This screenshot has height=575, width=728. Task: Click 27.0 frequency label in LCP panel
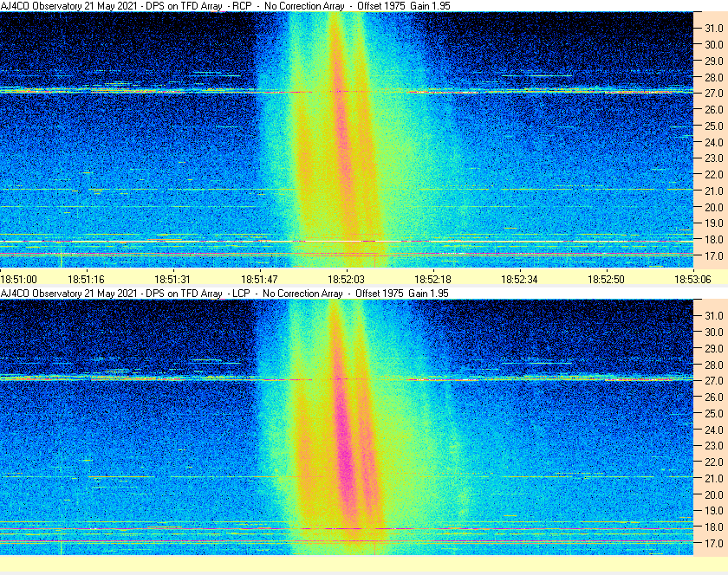pyautogui.click(x=714, y=381)
